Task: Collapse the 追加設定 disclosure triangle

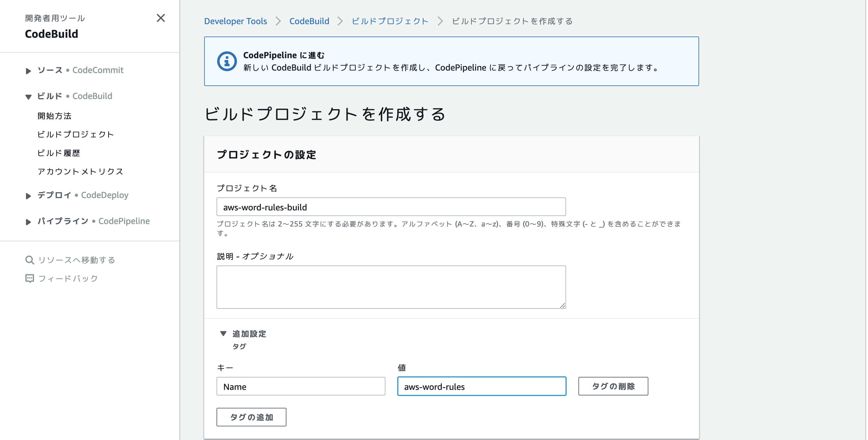Action: (x=223, y=334)
